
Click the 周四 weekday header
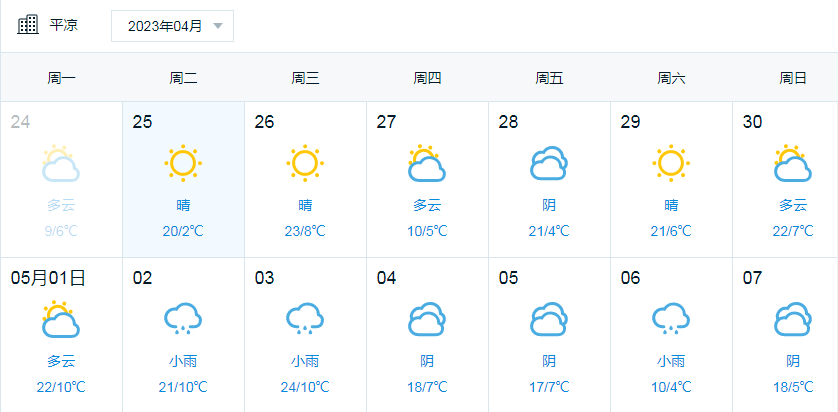[427, 79]
